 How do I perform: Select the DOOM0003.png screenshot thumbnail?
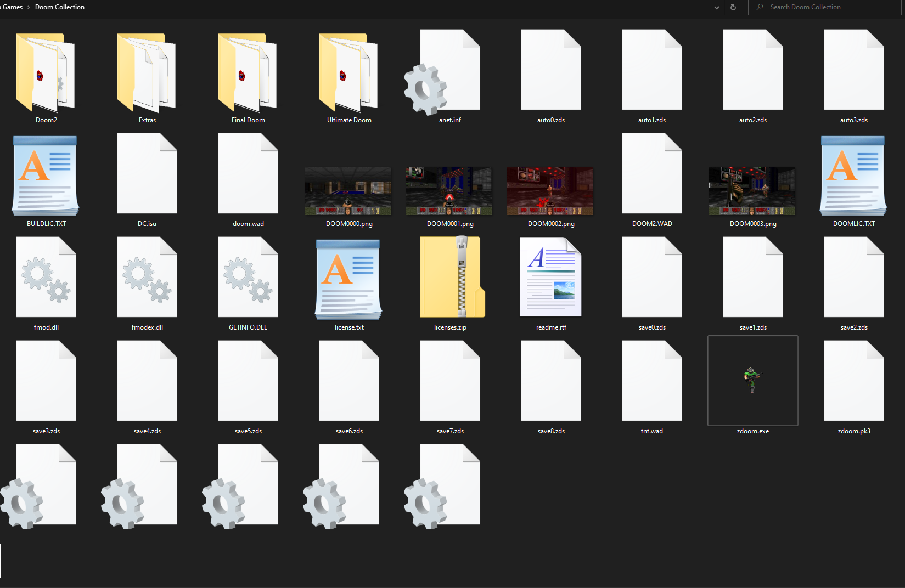pyautogui.click(x=752, y=191)
